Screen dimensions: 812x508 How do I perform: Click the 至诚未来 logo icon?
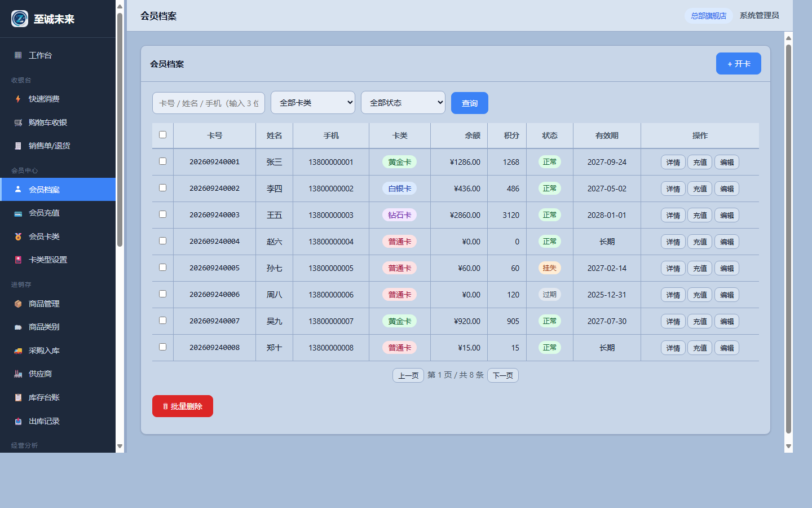click(20, 19)
